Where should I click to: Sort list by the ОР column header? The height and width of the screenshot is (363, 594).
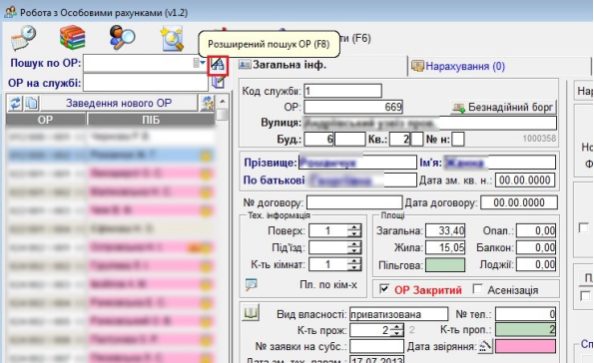point(45,120)
